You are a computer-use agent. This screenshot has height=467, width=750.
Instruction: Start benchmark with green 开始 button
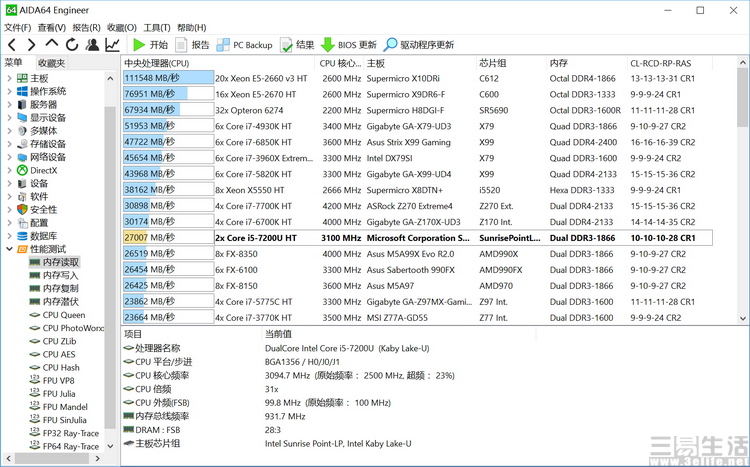[x=150, y=45]
